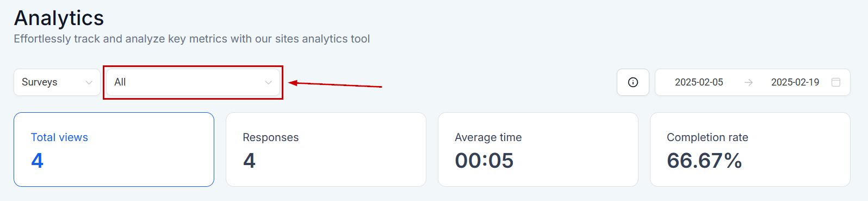Click the blue Total views label
This screenshot has width=868, height=201.
pos(59,137)
